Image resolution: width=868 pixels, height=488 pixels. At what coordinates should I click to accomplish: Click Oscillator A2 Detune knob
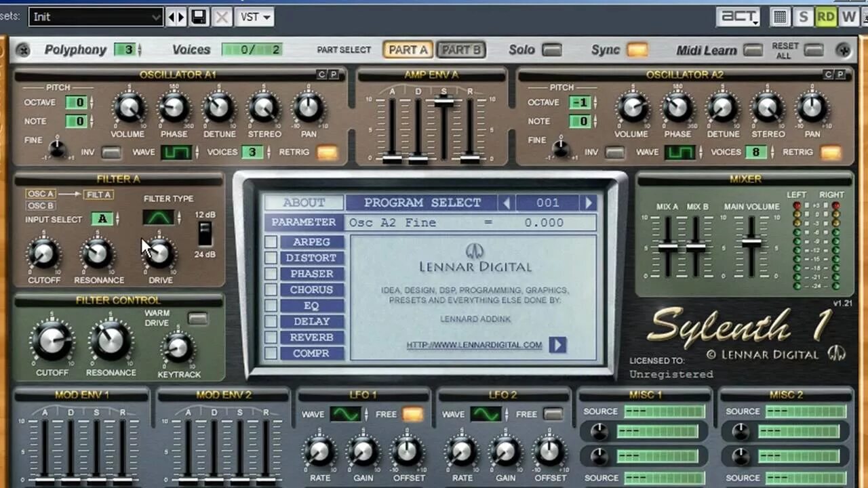coord(723,107)
